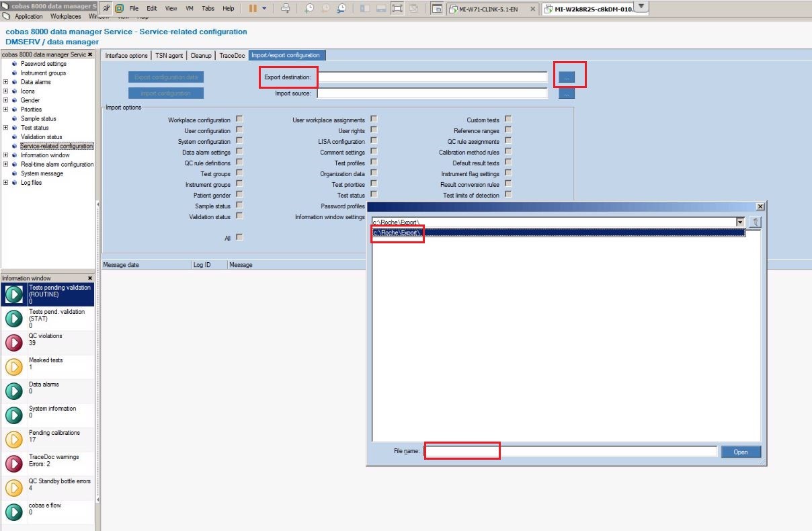Image resolution: width=812 pixels, height=531 pixels.
Task: Click the File name input field
Action: pos(571,452)
